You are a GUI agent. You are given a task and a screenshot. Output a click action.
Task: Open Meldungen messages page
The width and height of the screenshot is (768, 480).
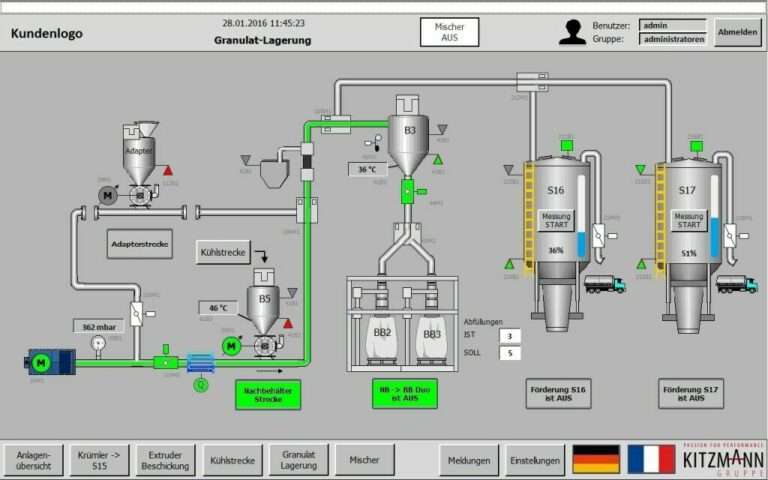(x=469, y=460)
